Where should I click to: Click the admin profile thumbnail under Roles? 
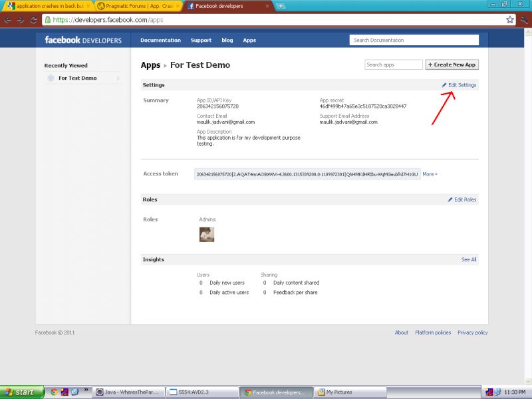(x=207, y=234)
